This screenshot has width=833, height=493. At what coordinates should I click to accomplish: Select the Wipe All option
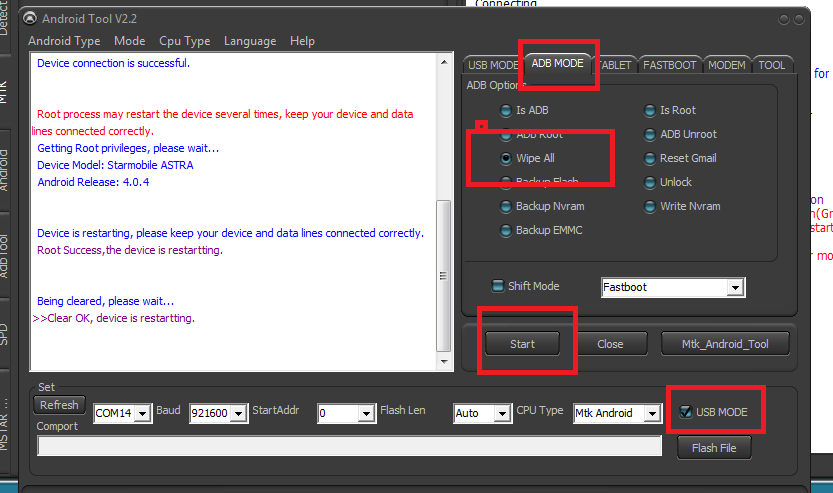[x=507, y=158]
